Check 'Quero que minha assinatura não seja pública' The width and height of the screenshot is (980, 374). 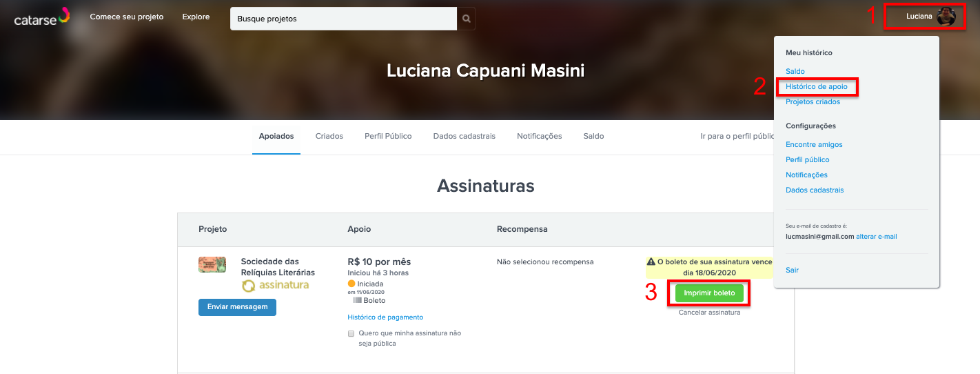coord(351,333)
